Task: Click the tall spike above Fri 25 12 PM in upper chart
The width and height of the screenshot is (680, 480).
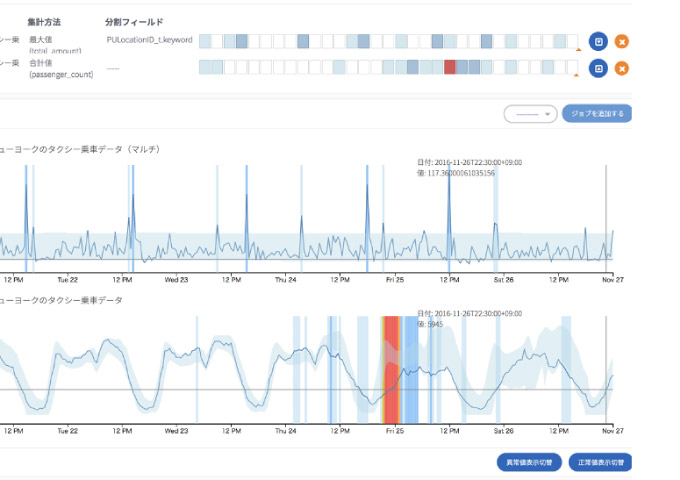Action: tap(449, 219)
